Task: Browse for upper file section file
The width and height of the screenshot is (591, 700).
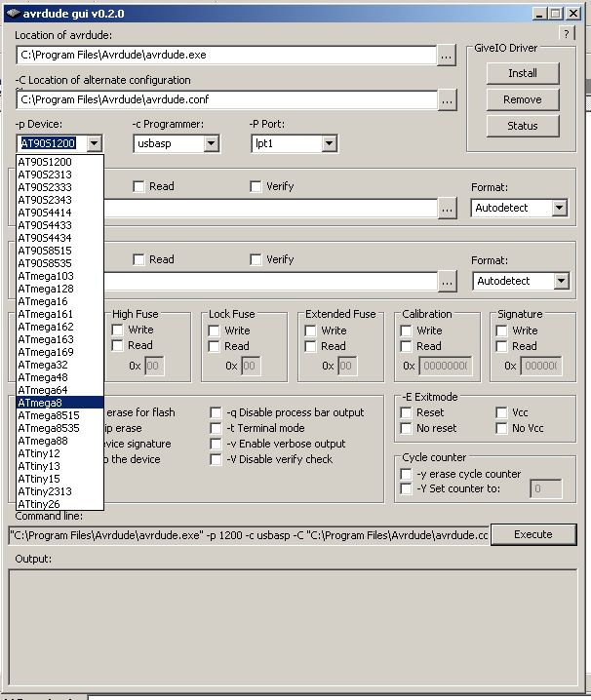Action: pos(448,209)
